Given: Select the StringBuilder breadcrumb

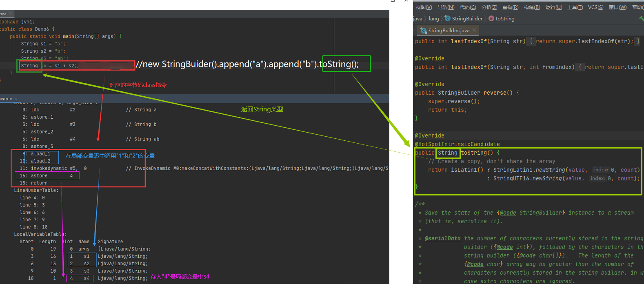Looking at the screenshot, I should click(x=467, y=19).
